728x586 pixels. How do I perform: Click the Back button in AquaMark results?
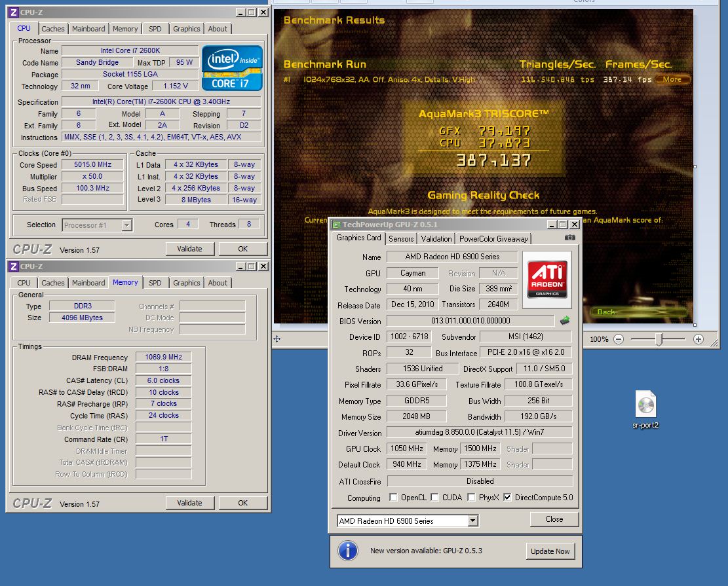click(x=607, y=312)
